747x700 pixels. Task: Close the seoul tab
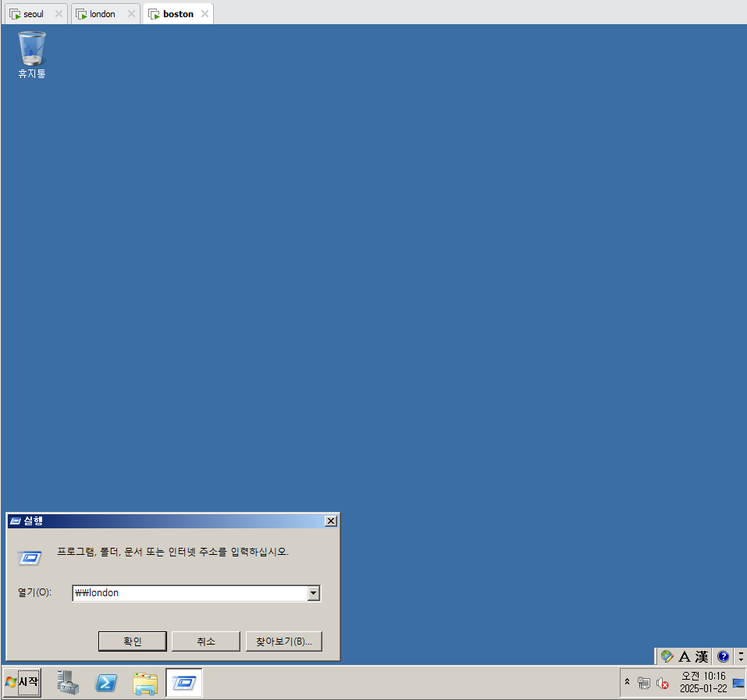click(59, 14)
